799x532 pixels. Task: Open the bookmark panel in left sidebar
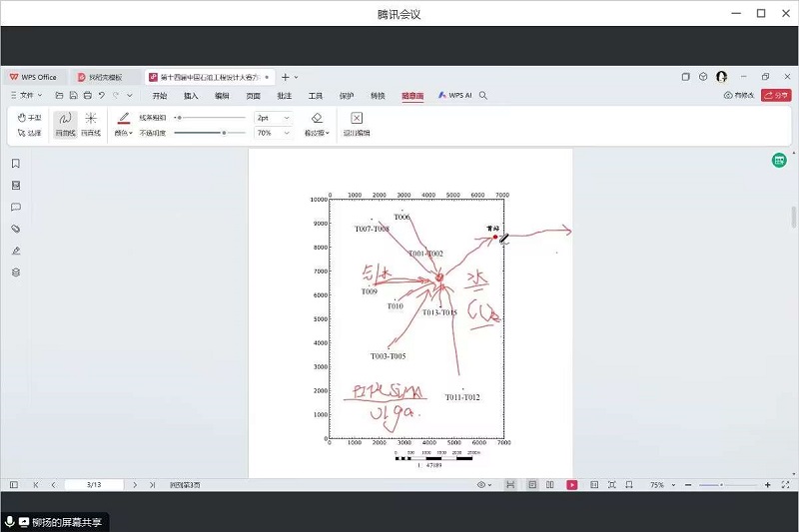tap(15, 164)
